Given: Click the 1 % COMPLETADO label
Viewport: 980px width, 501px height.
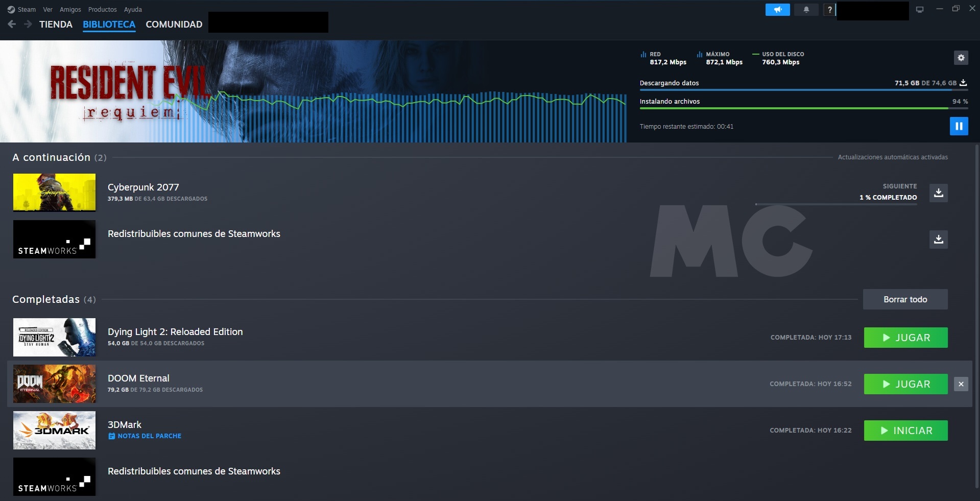Looking at the screenshot, I should pyautogui.click(x=888, y=198).
